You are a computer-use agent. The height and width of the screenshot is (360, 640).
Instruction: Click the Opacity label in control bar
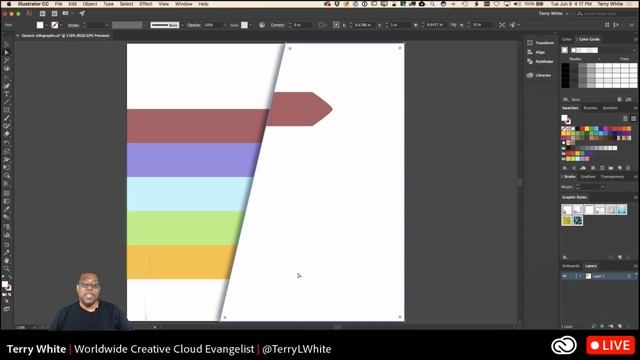click(x=194, y=25)
